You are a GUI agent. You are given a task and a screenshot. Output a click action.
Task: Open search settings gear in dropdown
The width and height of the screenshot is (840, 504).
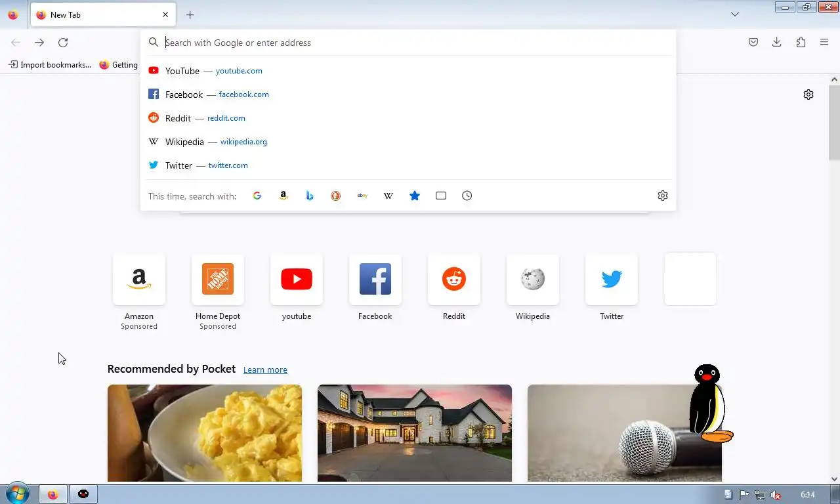(x=663, y=196)
